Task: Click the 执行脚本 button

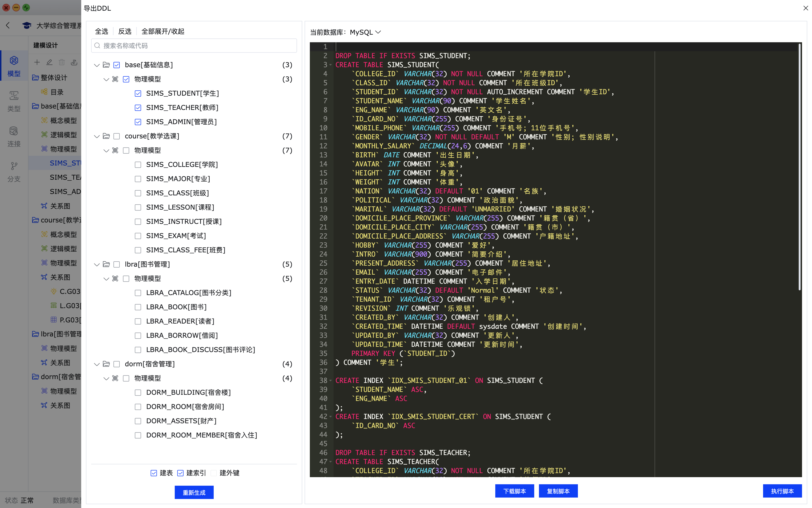Action: pos(782,491)
